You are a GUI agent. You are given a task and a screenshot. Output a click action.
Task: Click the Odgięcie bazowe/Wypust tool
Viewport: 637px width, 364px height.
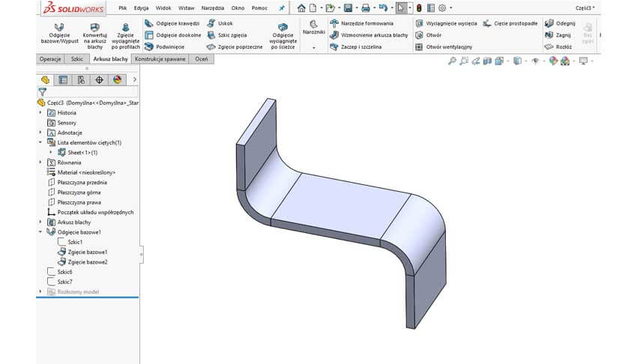(x=60, y=34)
